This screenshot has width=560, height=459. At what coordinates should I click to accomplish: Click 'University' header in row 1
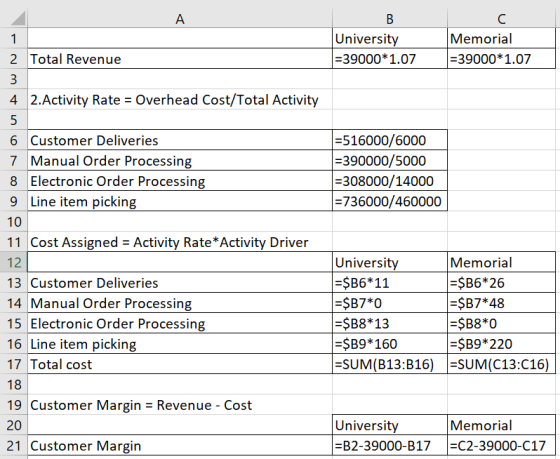[x=390, y=39]
